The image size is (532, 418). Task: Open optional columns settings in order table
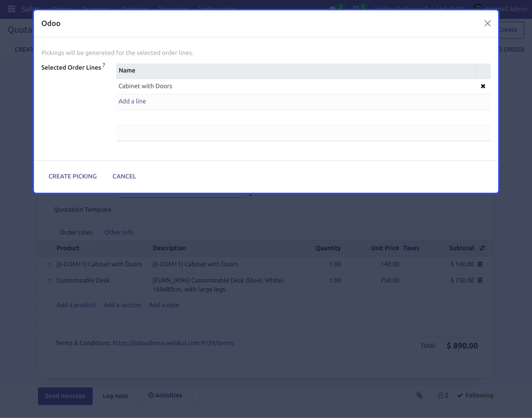482,248
